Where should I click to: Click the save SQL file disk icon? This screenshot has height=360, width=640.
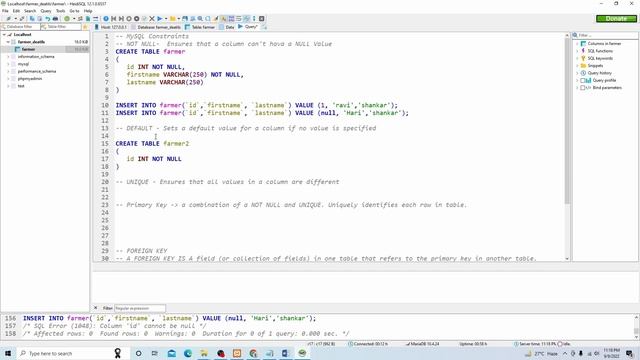click(185, 18)
